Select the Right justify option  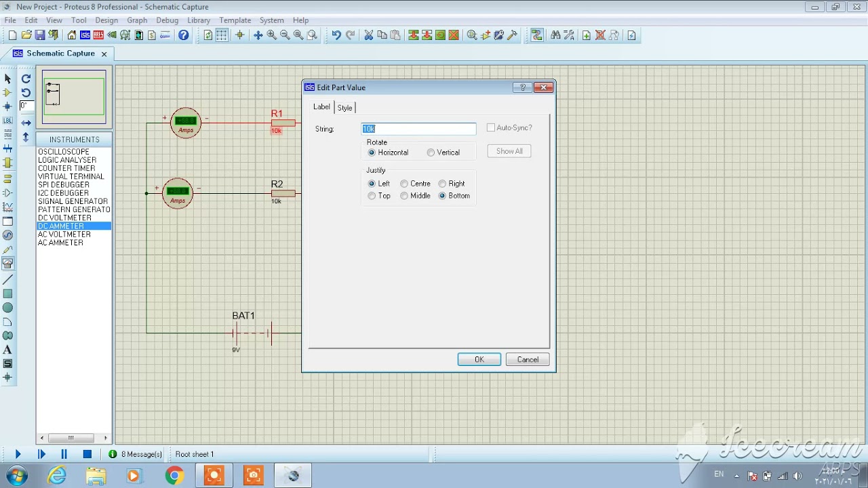452,184
